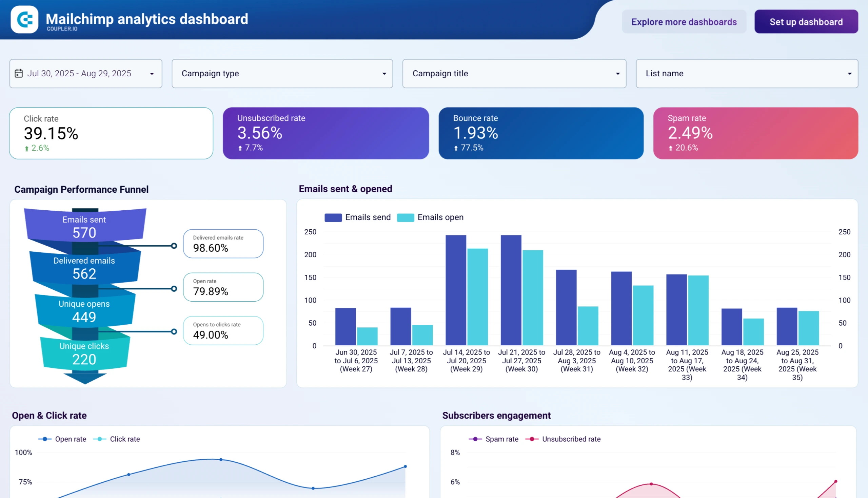Click Set up dashboard
Viewport: 868px width, 498px height.
806,22
